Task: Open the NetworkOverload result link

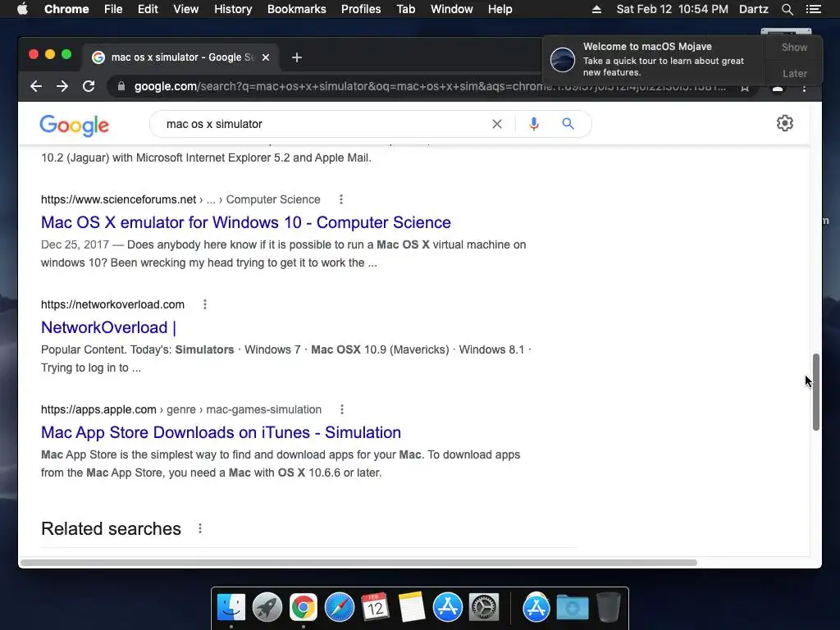Action: pos(109,327)
